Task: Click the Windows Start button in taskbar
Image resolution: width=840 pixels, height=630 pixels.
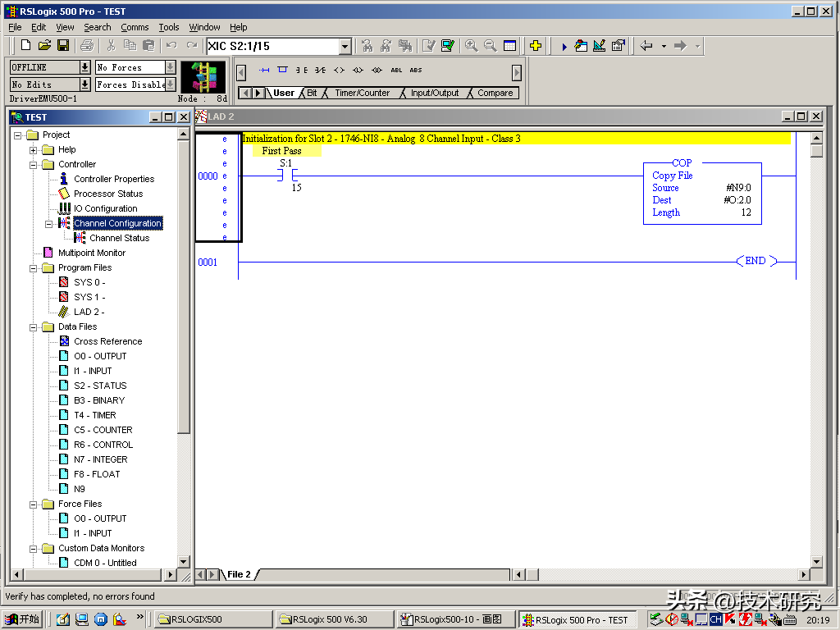Action: pyautogui.click(x=23, y=619)
